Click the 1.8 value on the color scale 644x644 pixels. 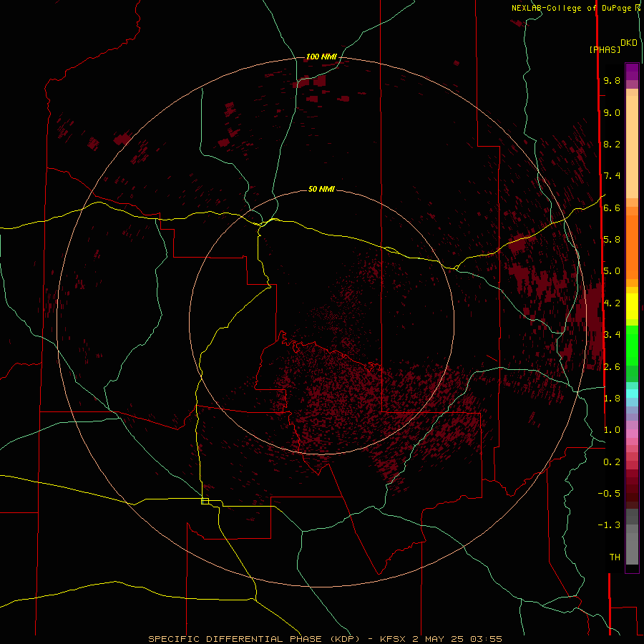pos(612,399)
